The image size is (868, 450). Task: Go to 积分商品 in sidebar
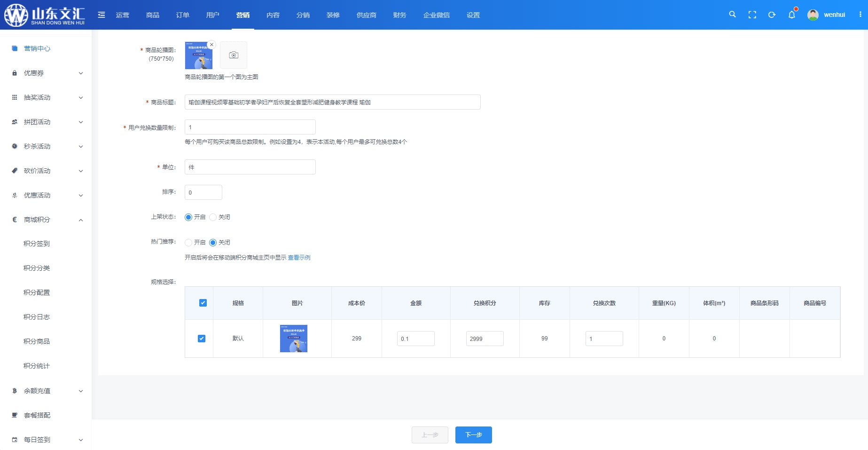tap(37, 341)
